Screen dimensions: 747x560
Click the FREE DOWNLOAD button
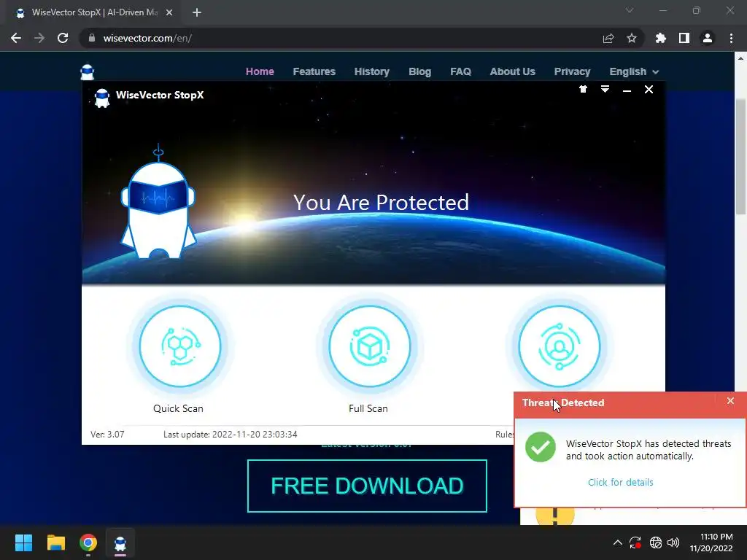[367, 486]
